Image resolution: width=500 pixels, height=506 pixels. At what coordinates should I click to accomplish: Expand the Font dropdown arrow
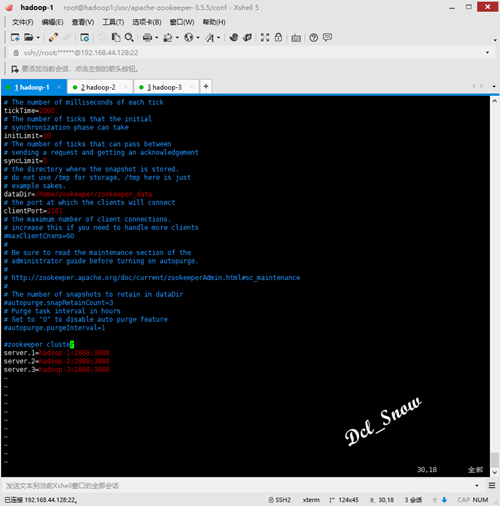(219, 37)
